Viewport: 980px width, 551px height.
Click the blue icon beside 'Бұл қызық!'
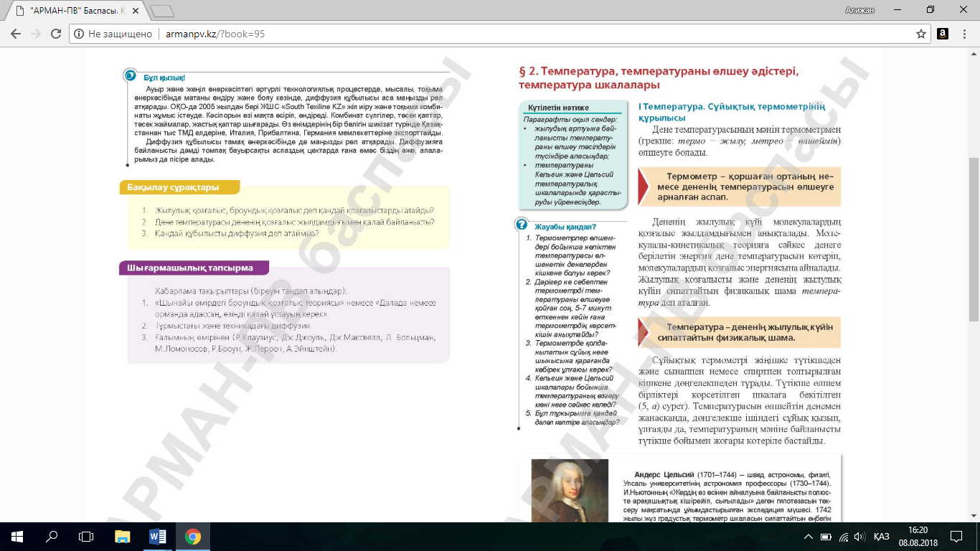pyautogui.click(x=130, y=75)
